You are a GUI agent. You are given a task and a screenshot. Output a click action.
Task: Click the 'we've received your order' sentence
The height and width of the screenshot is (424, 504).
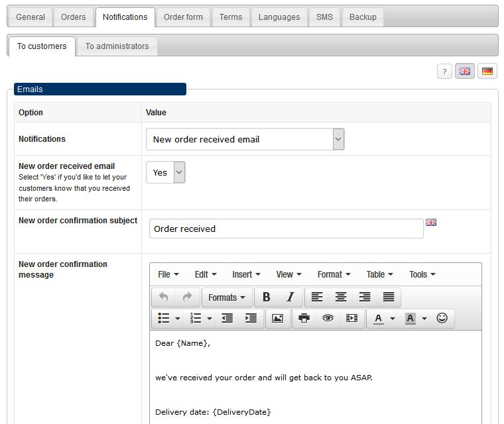tap(263, 378)
